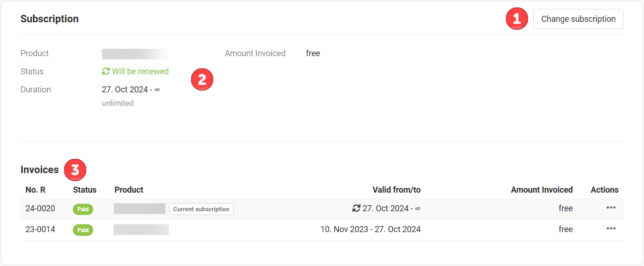Sort by the No. R column header

(36, 190)
